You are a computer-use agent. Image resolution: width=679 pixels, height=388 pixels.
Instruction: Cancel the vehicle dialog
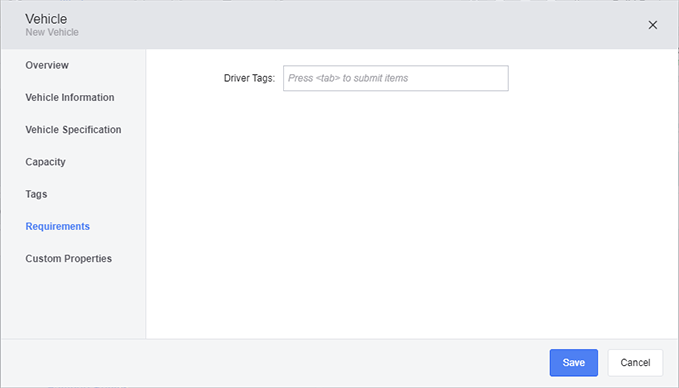point(635,363)
